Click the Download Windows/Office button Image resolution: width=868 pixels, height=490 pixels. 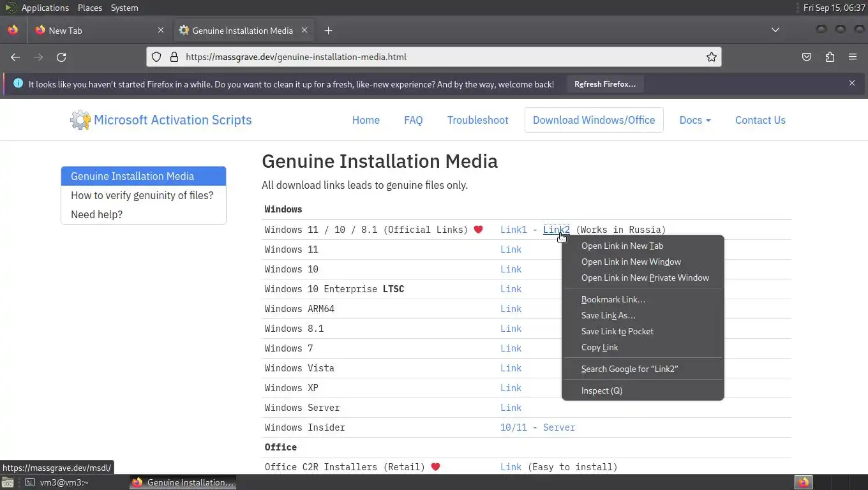594,120
